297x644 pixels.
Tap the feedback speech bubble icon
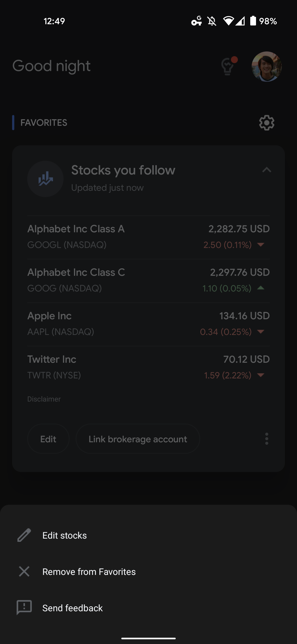pos(24,607)
